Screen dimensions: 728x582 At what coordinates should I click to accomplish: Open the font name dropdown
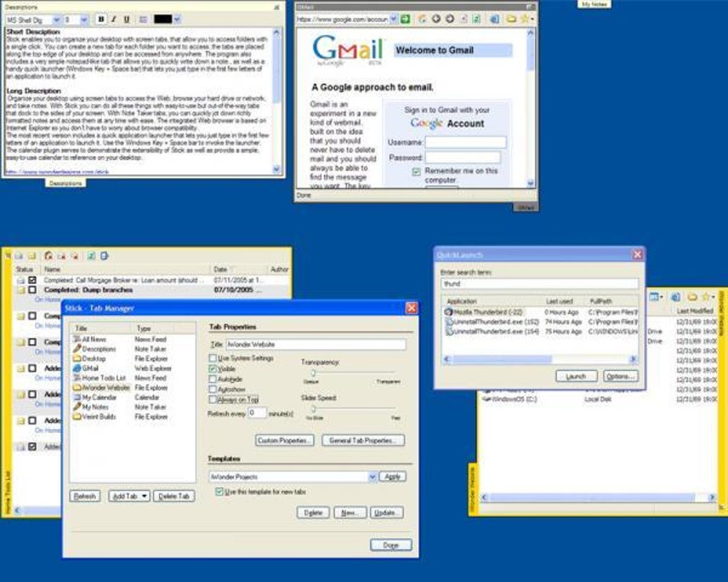click(56, 20)
